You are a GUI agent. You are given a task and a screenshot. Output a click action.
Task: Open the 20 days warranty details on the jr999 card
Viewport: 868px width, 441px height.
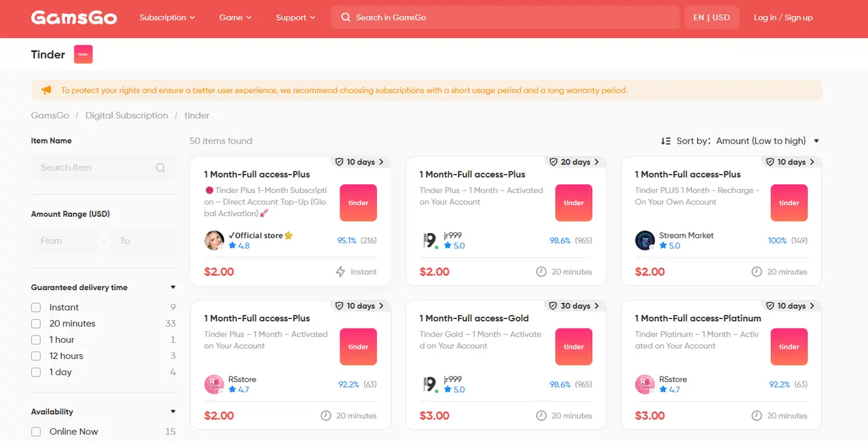tap(575, 162)
